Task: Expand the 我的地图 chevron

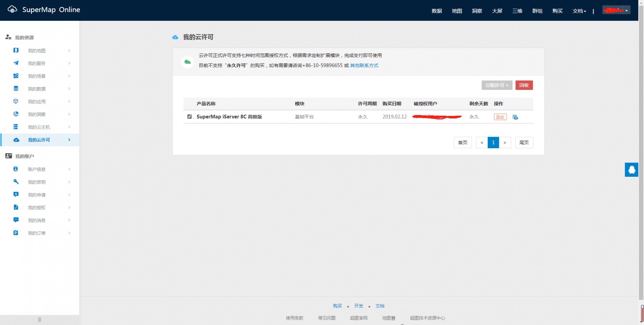Action: pos(69,51)
